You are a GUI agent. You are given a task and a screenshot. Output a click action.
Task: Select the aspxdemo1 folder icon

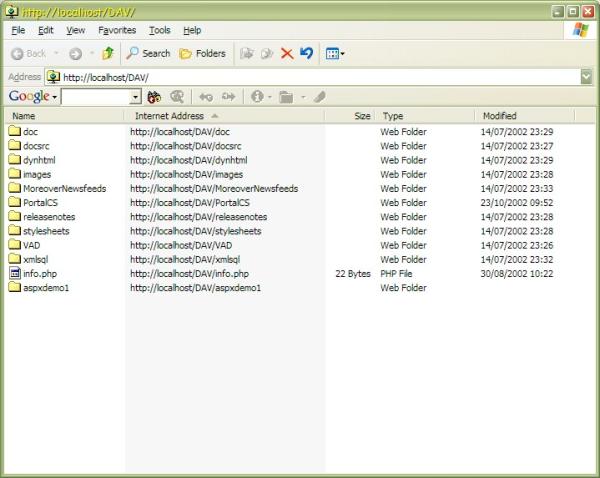15,287
